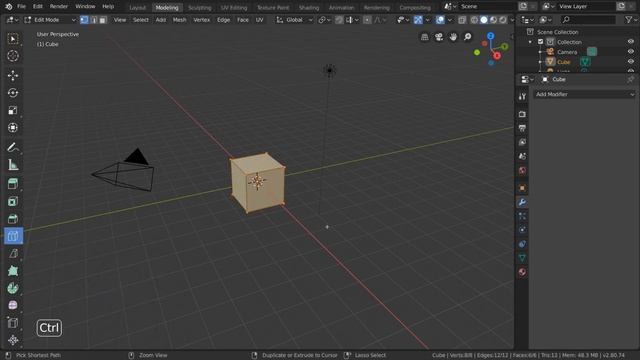
Task: Activate the Transform tool
Action: 13,128
